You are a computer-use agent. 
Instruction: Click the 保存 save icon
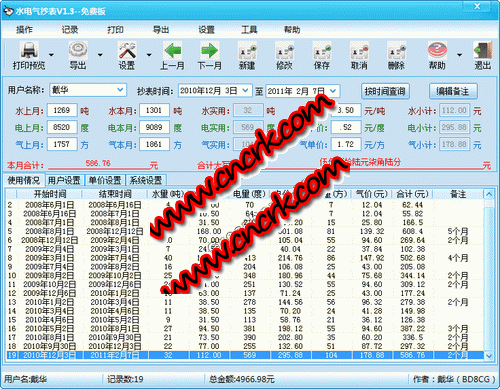tap(322, 51)
